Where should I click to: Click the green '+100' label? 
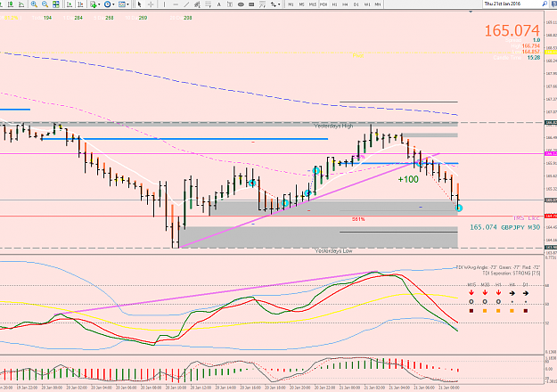408,179
